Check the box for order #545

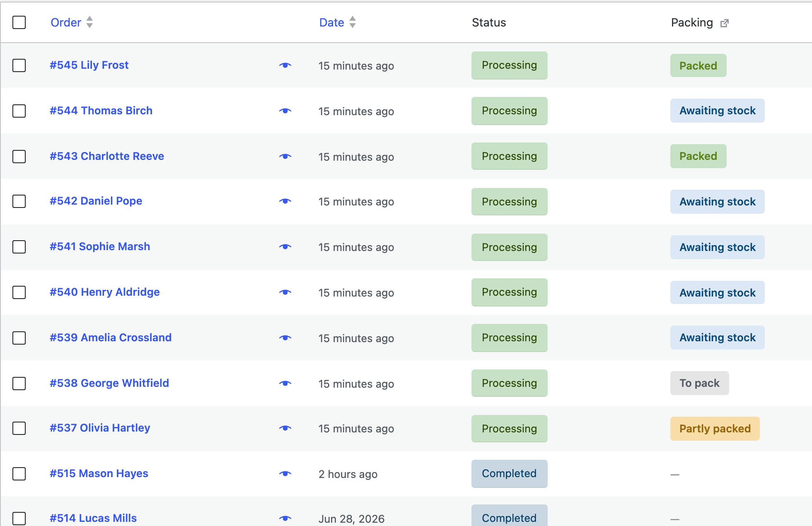pos(19,65)
